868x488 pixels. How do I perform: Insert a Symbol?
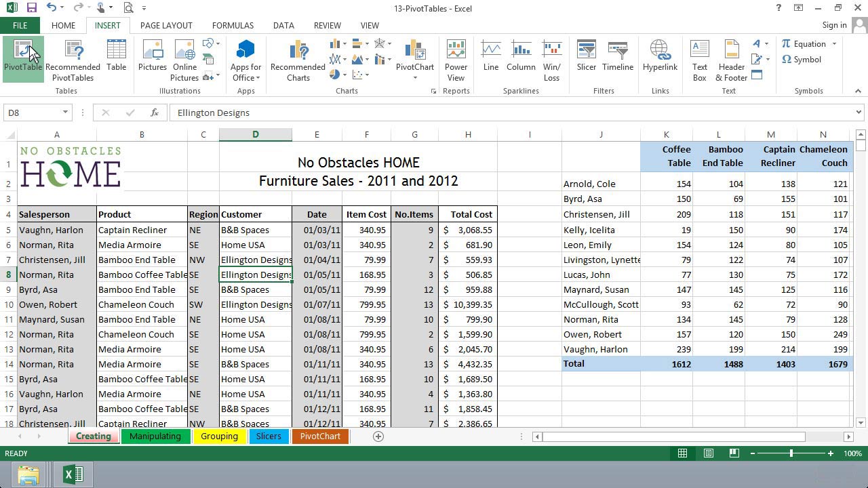point(802,60)
